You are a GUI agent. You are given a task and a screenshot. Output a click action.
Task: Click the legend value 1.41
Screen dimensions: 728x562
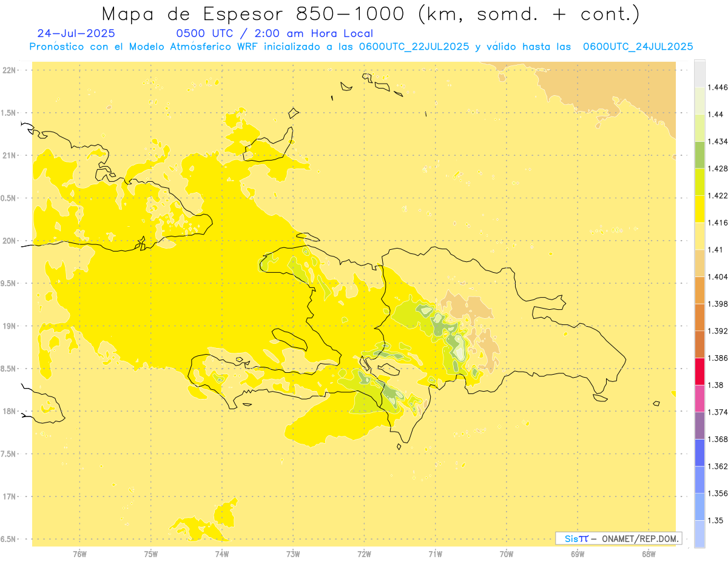(715, 250)
